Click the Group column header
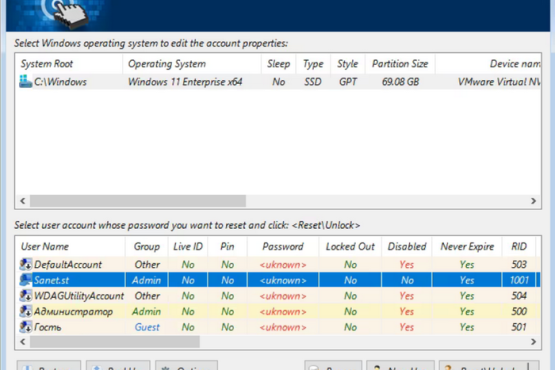 tap(147, 246)
